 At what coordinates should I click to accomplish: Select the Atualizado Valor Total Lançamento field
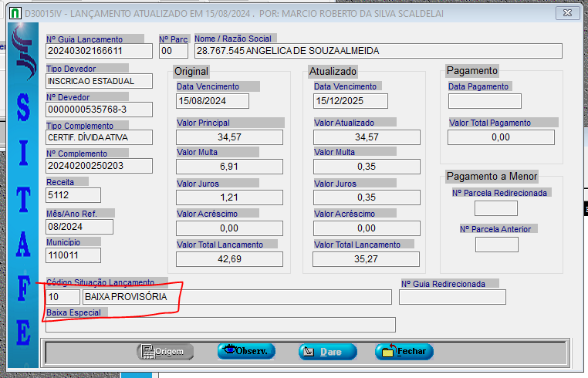point(367,259)
